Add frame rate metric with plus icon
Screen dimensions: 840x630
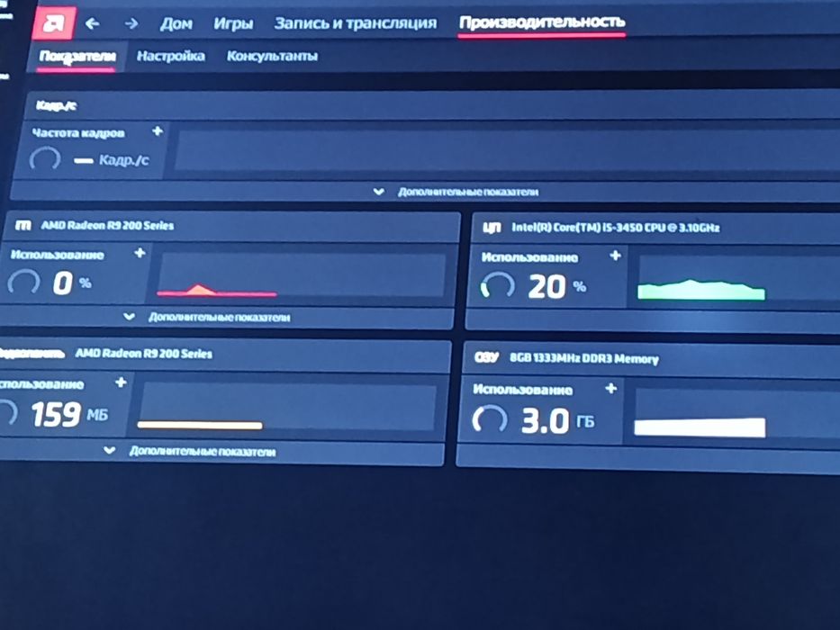click(157, 130)
